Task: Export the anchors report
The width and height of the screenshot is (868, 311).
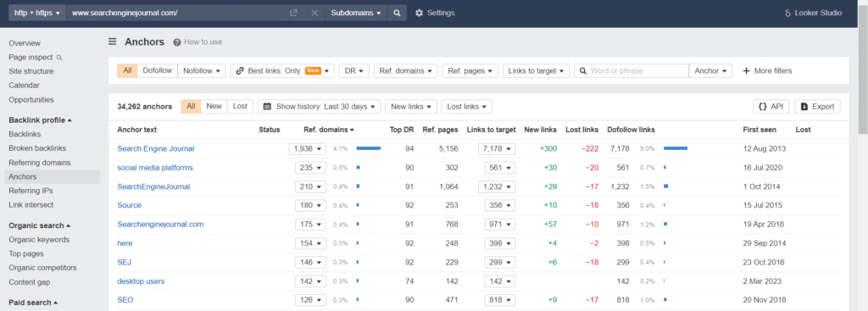Action: point(818,106)
